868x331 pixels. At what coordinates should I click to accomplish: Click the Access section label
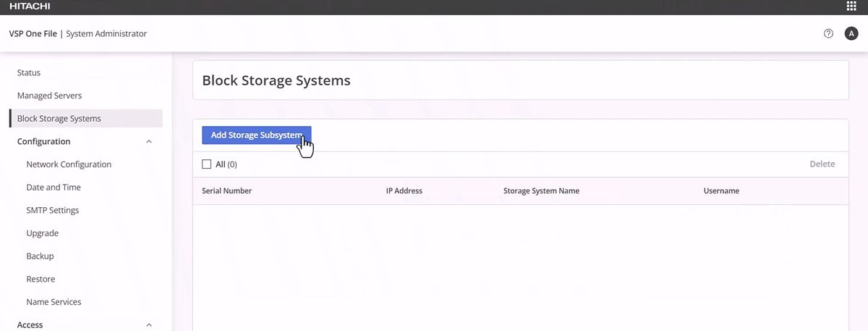tap(30, 325)
